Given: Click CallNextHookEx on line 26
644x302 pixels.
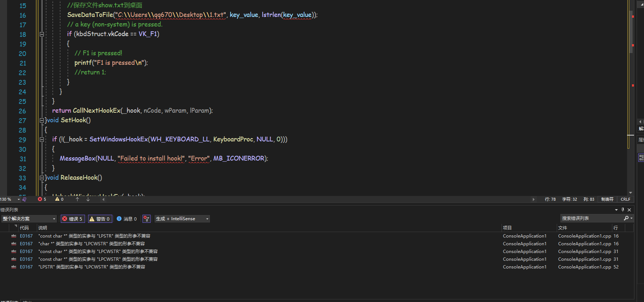Looking at the screenshot, I should 96,110.
